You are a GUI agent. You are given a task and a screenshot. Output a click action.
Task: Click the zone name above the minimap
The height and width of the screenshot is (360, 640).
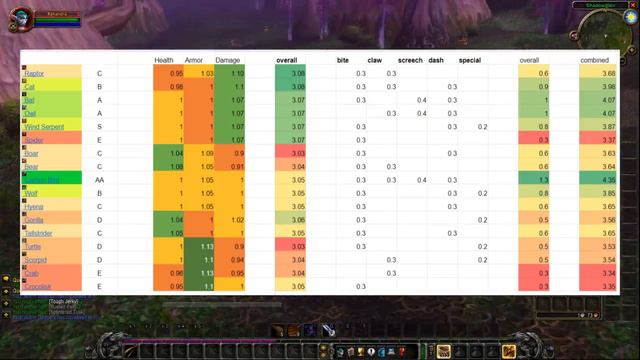(600, 5)
